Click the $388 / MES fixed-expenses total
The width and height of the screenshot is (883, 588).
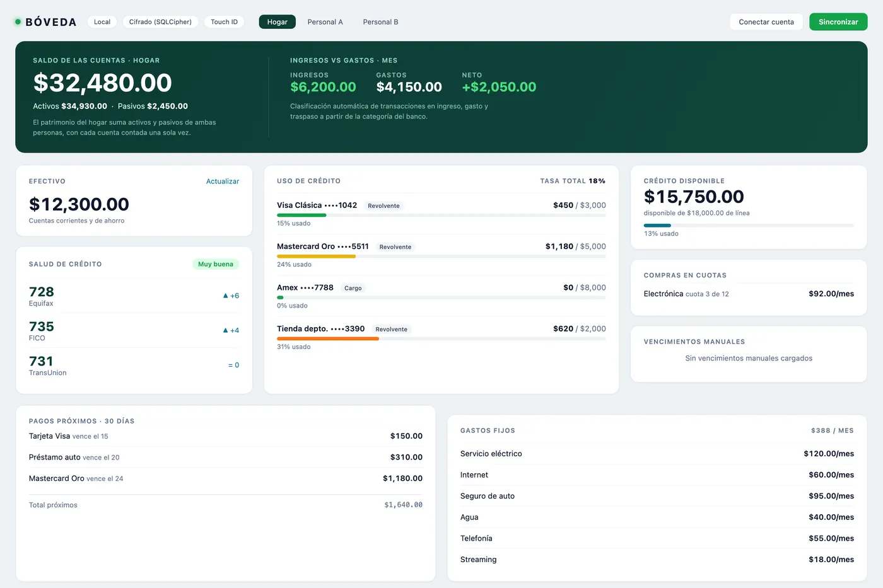833,430
